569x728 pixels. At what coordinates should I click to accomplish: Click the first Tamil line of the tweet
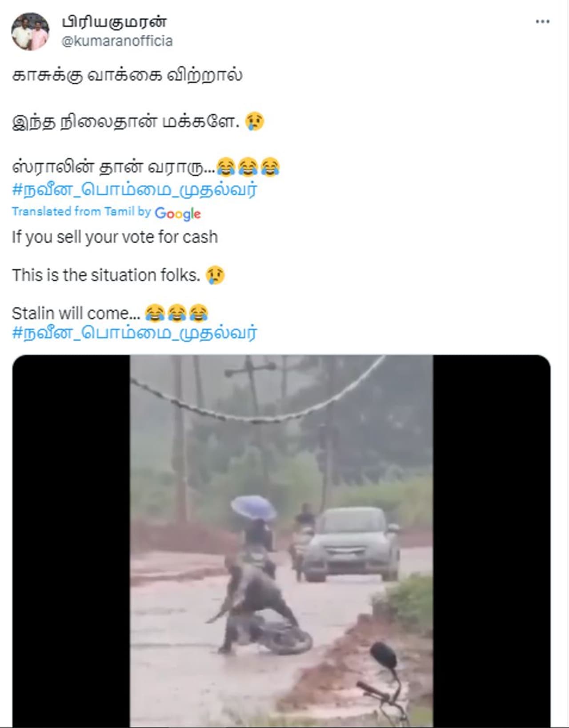pos(127,75)
